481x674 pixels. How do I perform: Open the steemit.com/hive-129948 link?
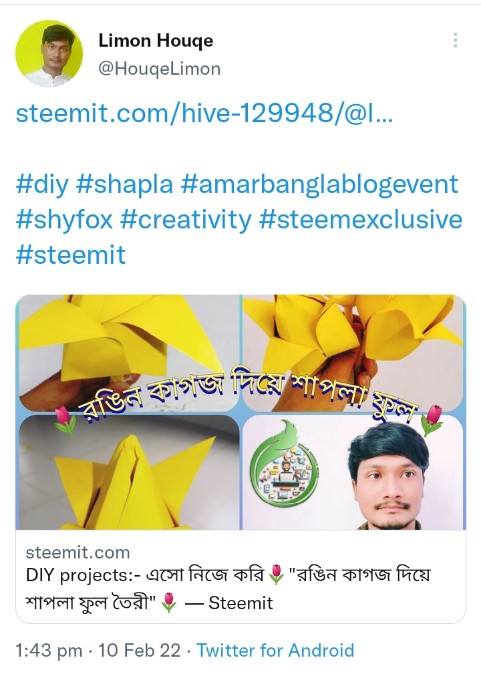pyautogui.click(x=204, y=113)
